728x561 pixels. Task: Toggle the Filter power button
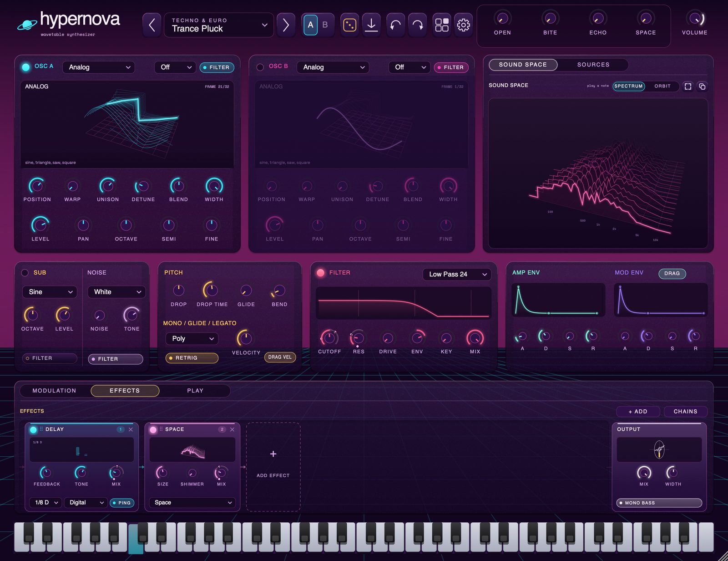pyautogui.click(x=321, y=272)
